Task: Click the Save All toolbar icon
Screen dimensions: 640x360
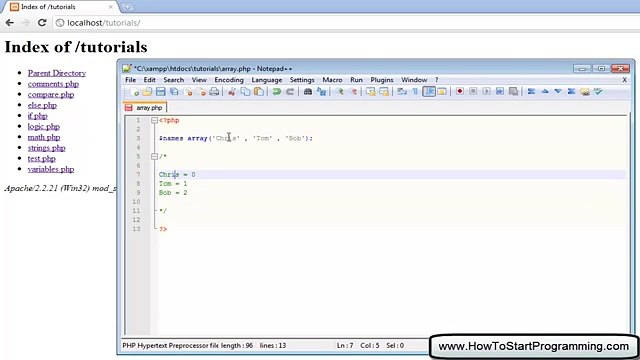Action: pos(174,92)
